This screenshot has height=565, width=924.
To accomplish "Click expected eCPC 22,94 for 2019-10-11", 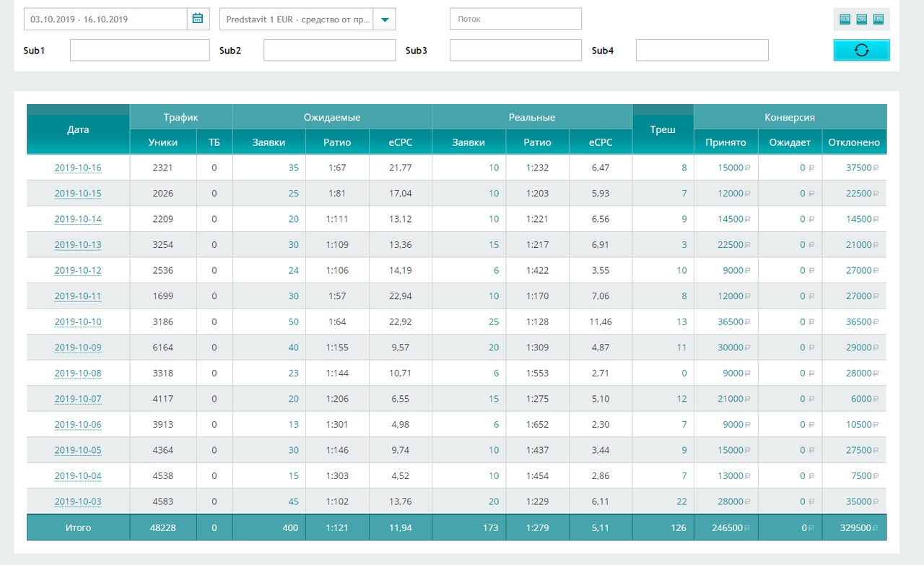I will (400, 296).
